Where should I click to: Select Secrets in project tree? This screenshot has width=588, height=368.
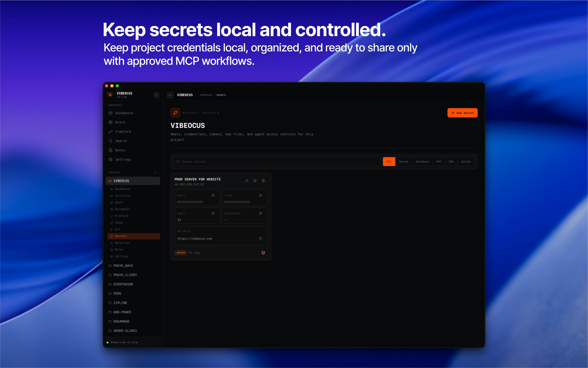[x=134, y=236]
